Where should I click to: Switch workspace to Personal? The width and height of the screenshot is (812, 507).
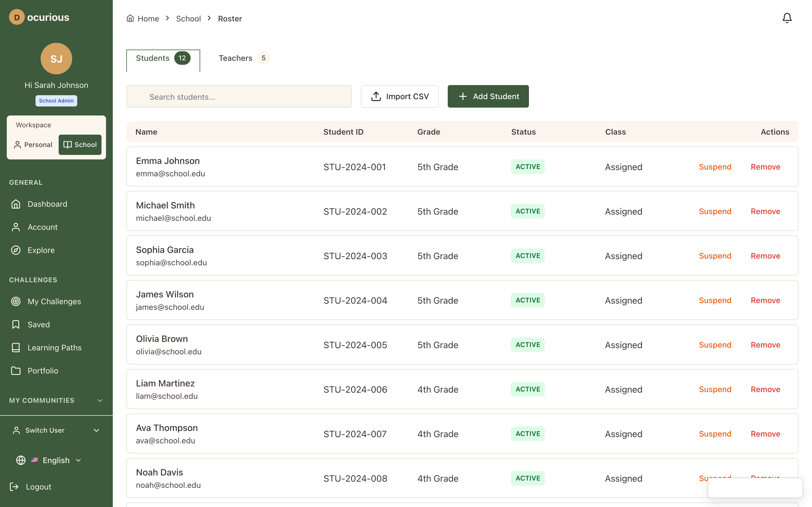pyautogui.click(x=33, y=144)
